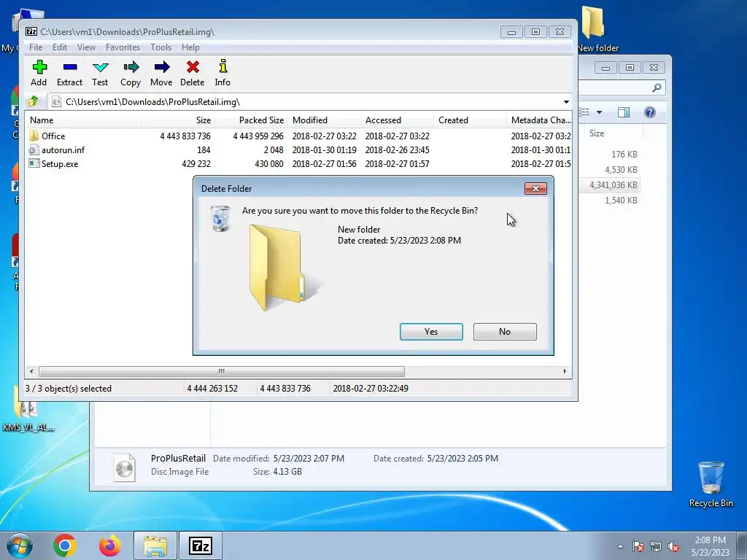The image size is (747, 560).
Task: Launch Google Chrome from taskbar
Action: [65, 545]
